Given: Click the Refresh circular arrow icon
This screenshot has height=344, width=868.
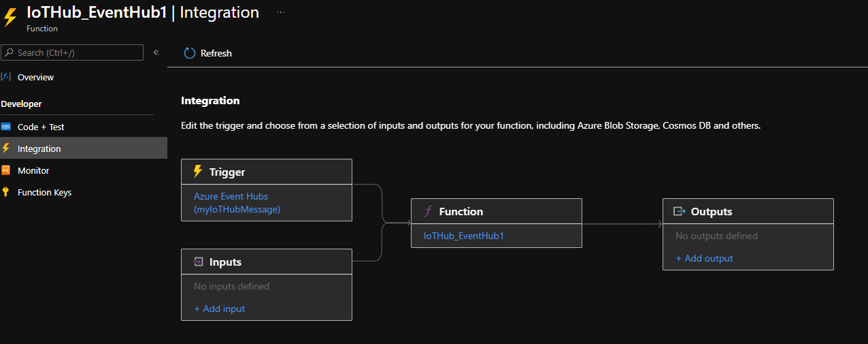Looking at the screenshot, I should [x=190, y=53].
